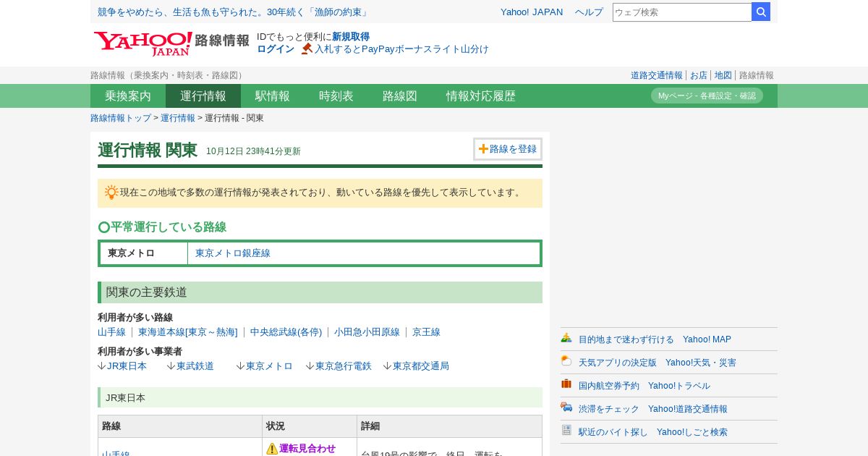868x456 pixels.
Task: Open 渋滞をチェック Yahoo!道路交通情報 link
Action: click(x=653, y=409)
